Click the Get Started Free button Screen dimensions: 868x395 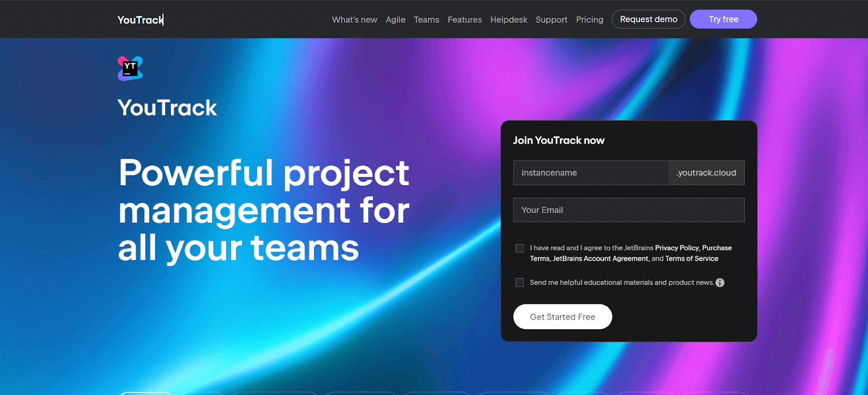pyautogui.click(x=563, y=317)
